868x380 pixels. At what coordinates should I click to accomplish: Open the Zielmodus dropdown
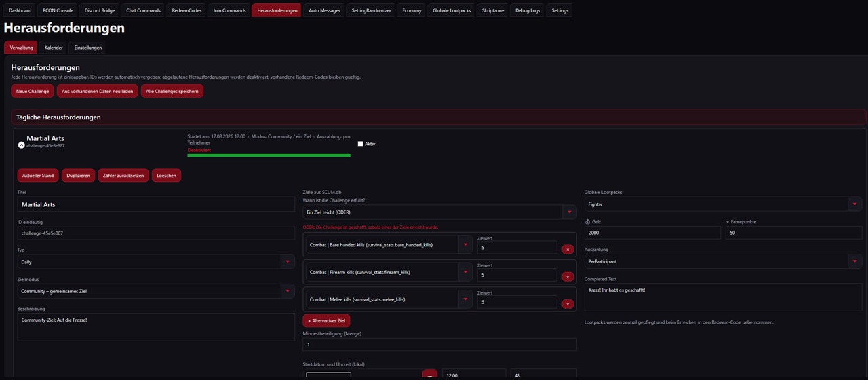[156, 291]
